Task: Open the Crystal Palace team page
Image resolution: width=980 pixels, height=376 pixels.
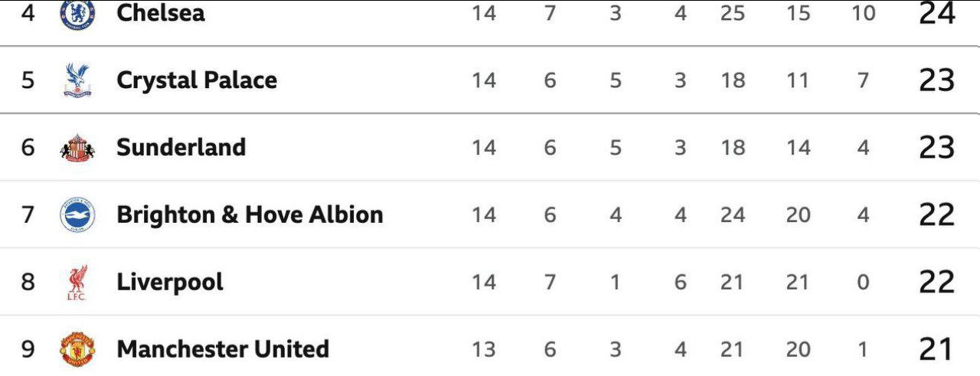Action: click(197, 80)
